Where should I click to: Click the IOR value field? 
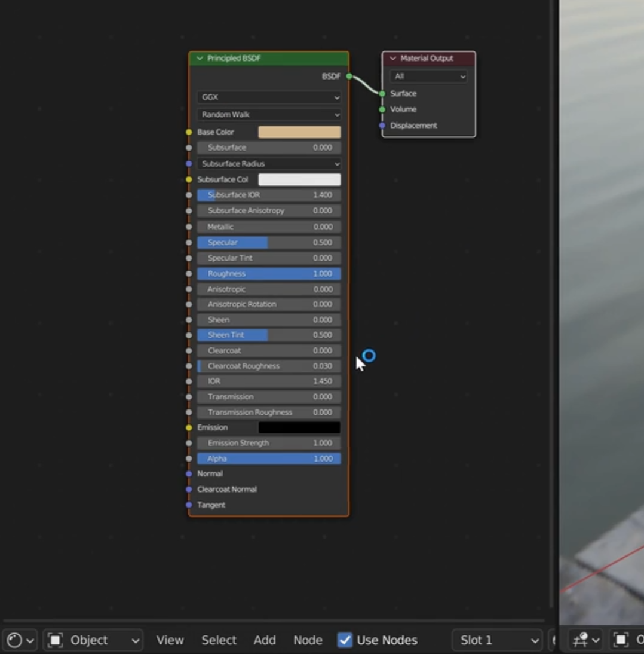tap(269, 381)
